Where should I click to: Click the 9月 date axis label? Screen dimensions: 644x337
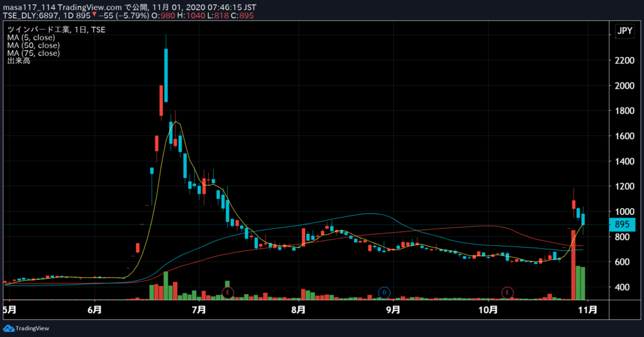[393, 309]
